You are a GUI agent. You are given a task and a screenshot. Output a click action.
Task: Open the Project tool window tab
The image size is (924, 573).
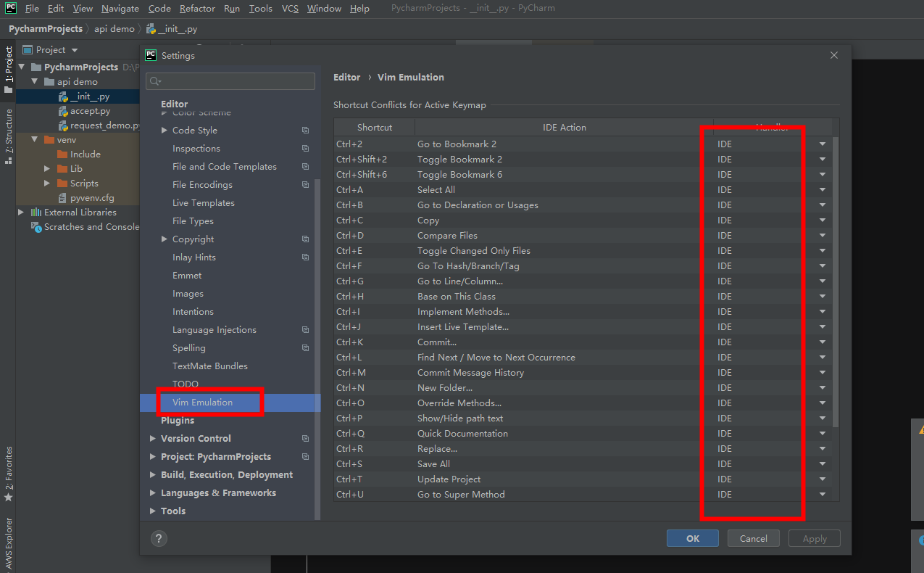click(x=8, y=70)
